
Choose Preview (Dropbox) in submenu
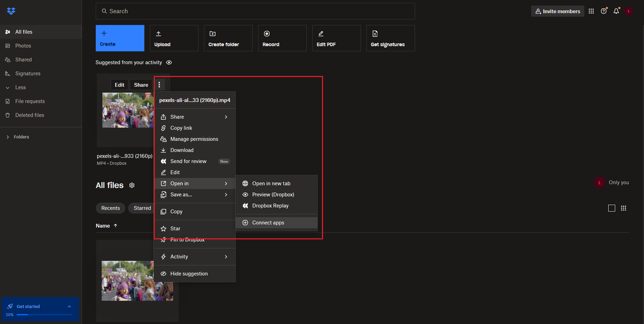pos(277,195)
